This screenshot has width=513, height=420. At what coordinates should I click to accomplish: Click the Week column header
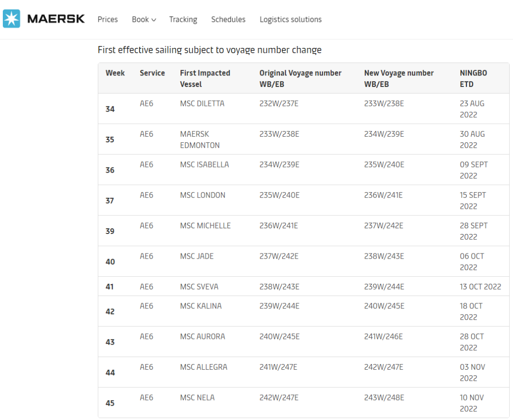115,73
